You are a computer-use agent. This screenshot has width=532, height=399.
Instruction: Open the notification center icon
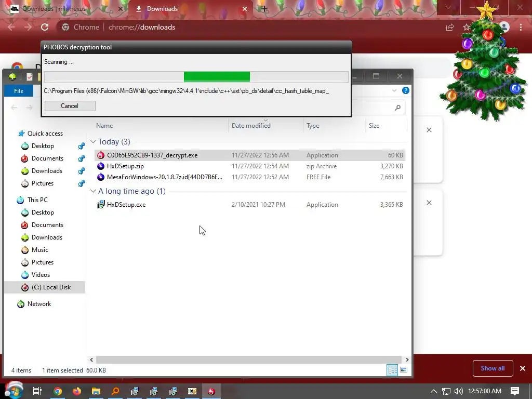point(515,391)
